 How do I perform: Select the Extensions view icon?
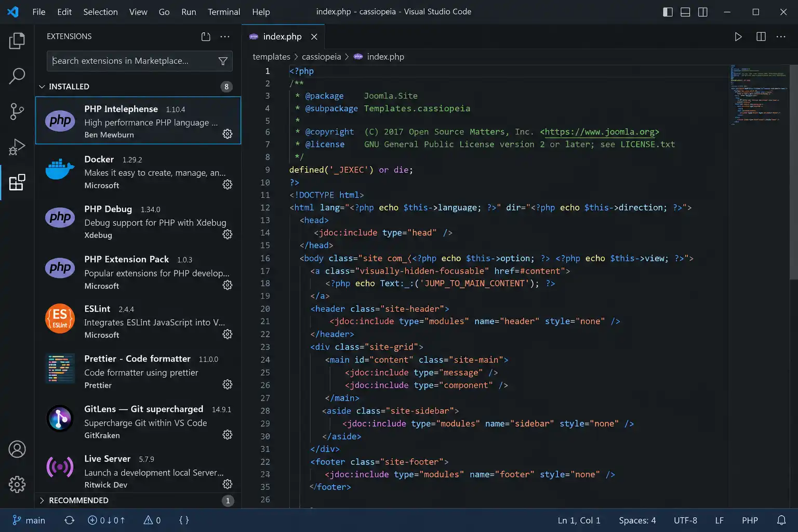click(17, 182)
